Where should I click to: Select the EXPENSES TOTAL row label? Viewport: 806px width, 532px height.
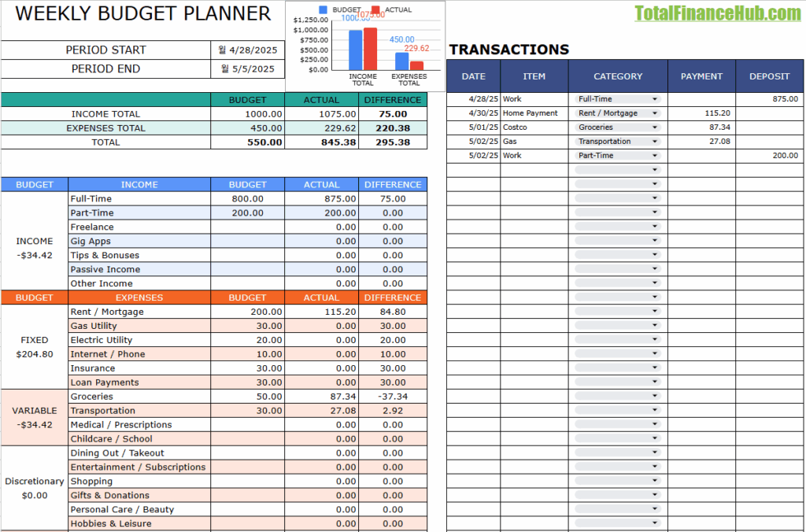click(106, 128)
